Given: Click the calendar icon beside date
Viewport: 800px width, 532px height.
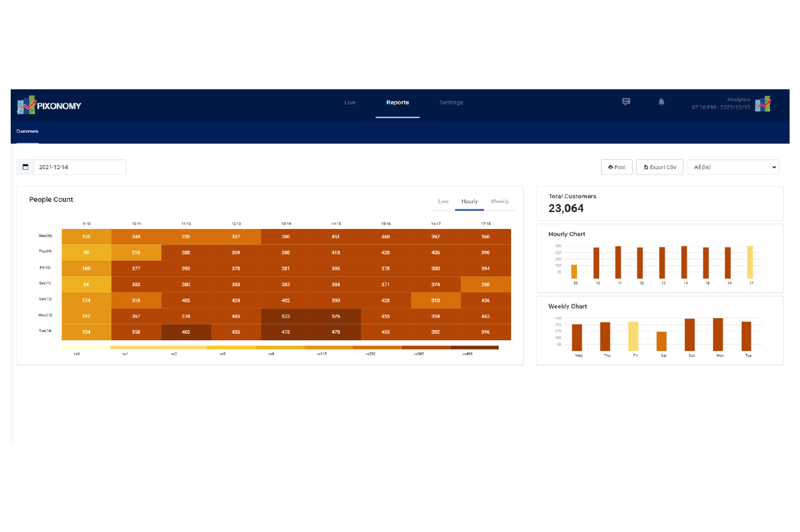Looking at the screenshot, I should click(x=26, y=167).
